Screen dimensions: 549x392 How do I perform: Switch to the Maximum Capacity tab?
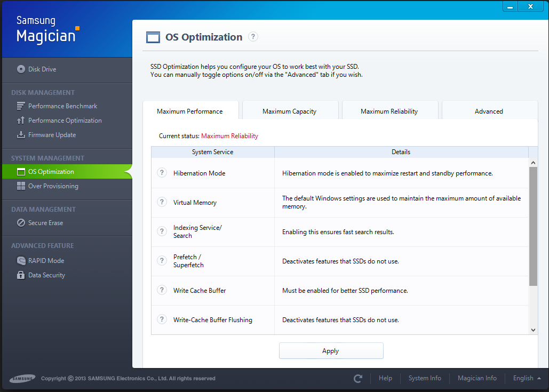pos(290,111)
